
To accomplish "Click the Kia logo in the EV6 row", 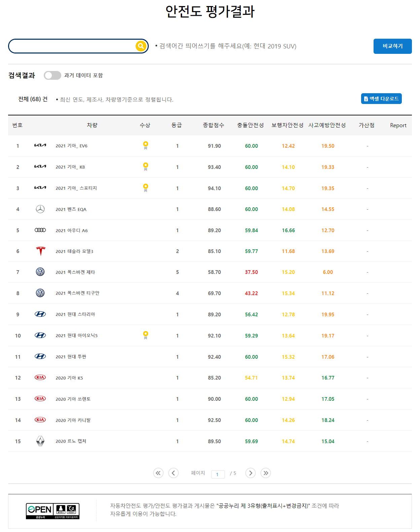I will [40, 145].
